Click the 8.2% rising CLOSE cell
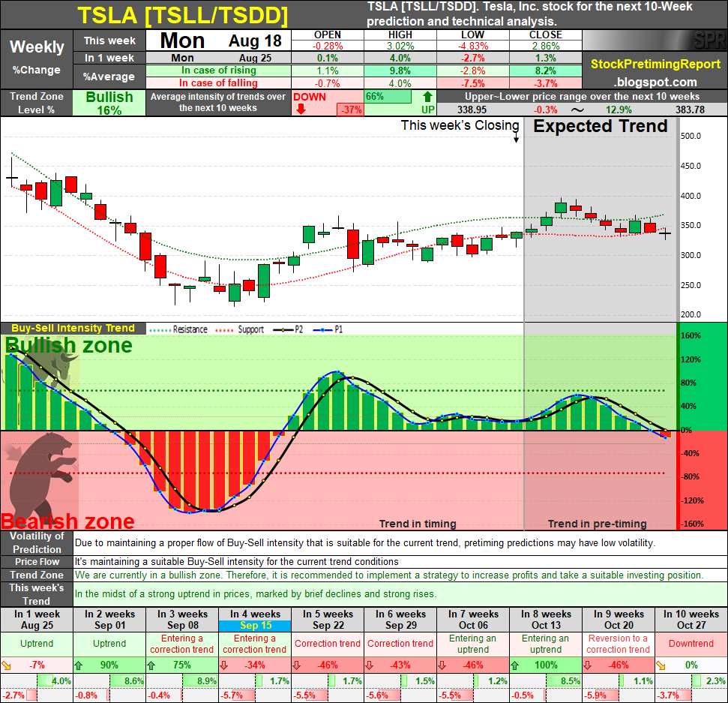This screenshot has height=703, width=728. pyautogui.click(x=546, y=71)
